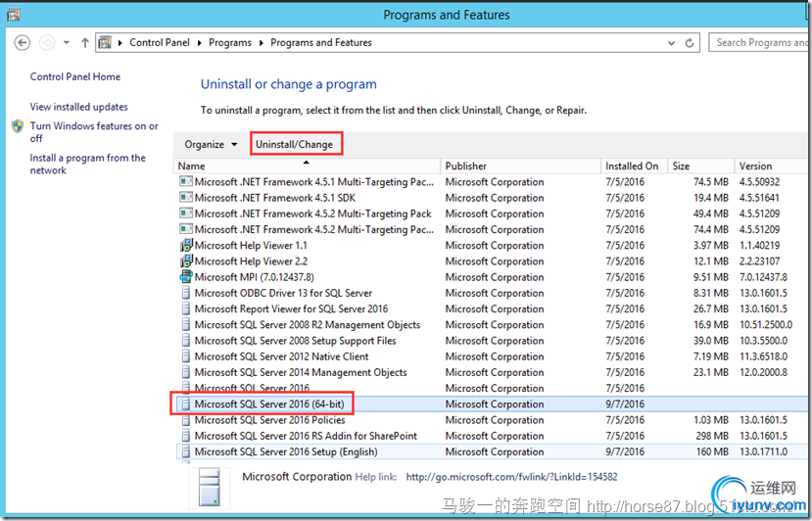Click the ODBC Driver 13 icon
Viewport: 812px width, 521px height.
[185, 293]
